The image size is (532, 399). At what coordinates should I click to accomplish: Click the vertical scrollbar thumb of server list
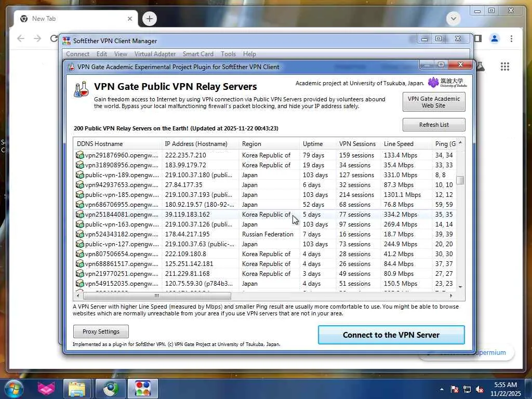pyautogui.click(x=460, y=180)
